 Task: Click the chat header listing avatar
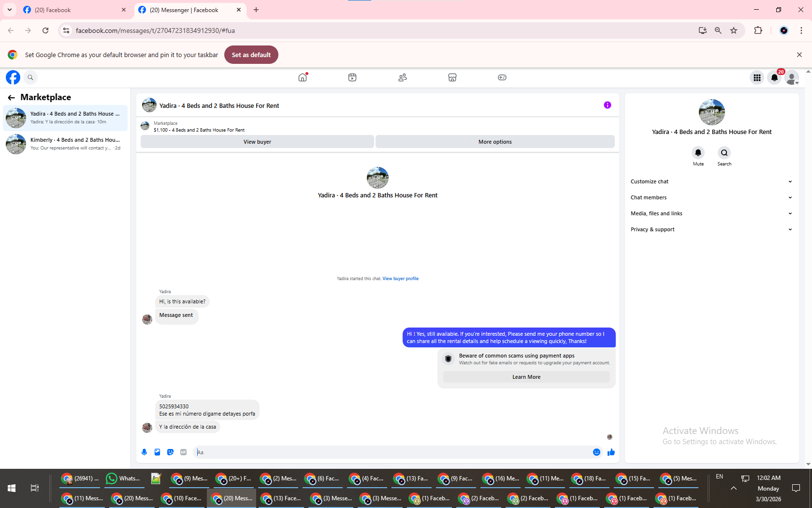click(149, 105)
